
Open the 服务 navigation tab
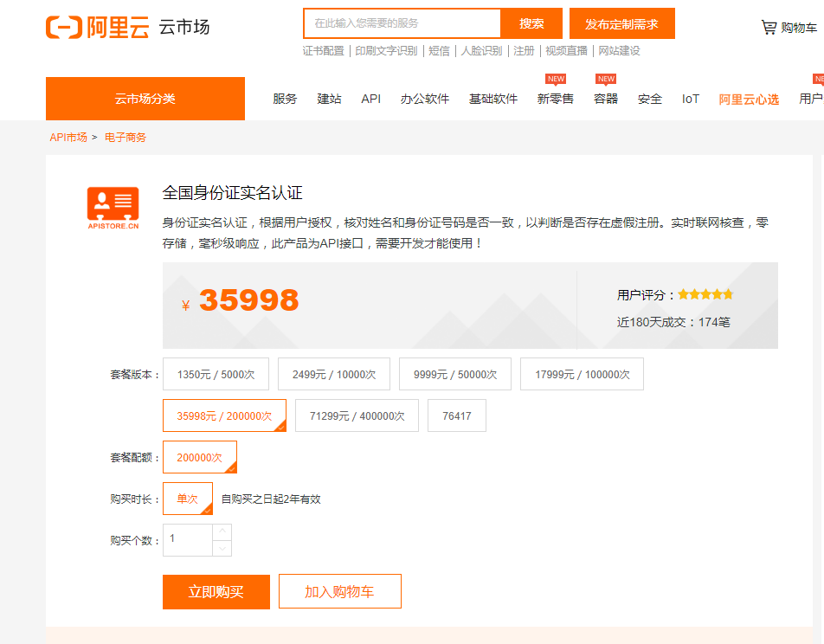[285, 99]
